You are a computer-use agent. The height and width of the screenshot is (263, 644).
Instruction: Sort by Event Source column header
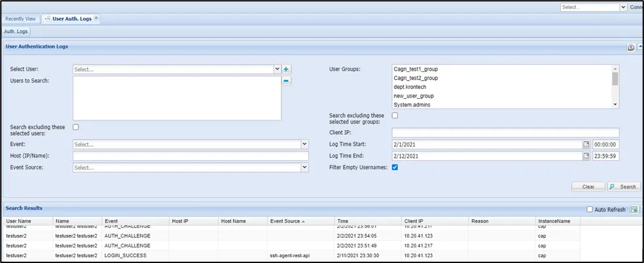(x=300, y=221)
